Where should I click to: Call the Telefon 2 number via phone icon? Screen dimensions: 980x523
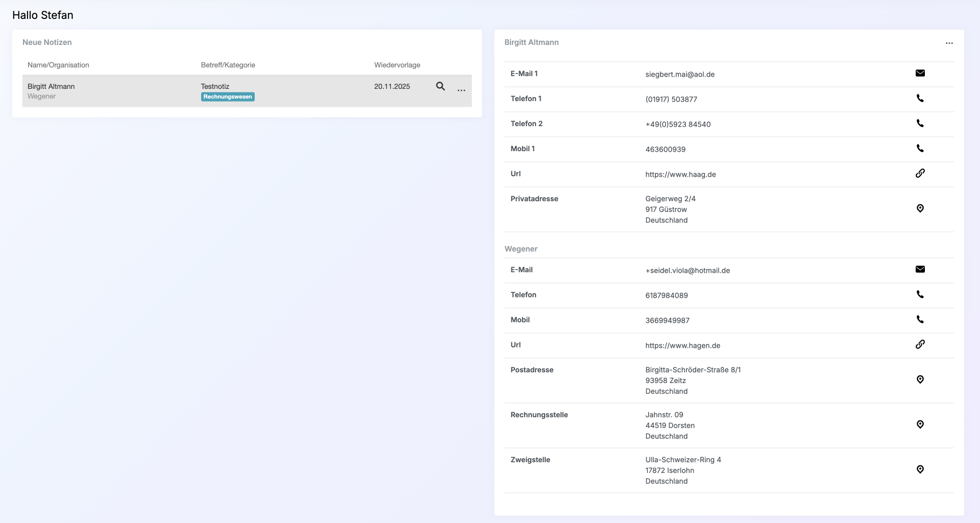point(920,123)
